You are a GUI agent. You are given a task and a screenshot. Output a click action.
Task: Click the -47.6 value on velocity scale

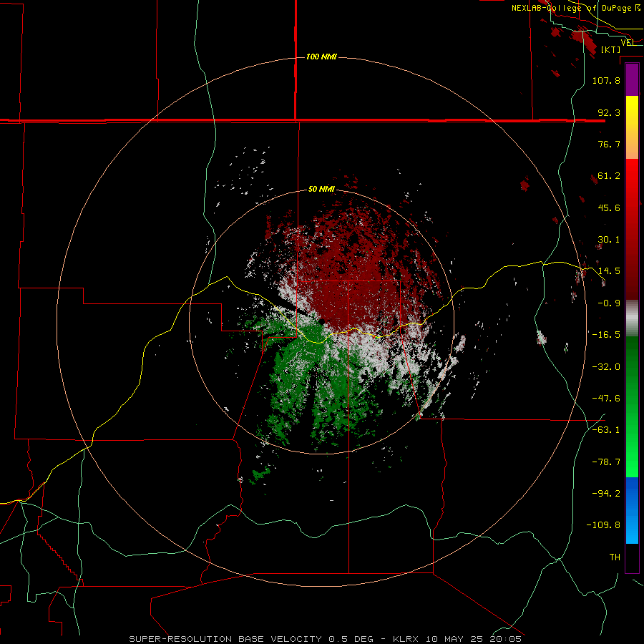pyautogui.click(x=606, y=399)
